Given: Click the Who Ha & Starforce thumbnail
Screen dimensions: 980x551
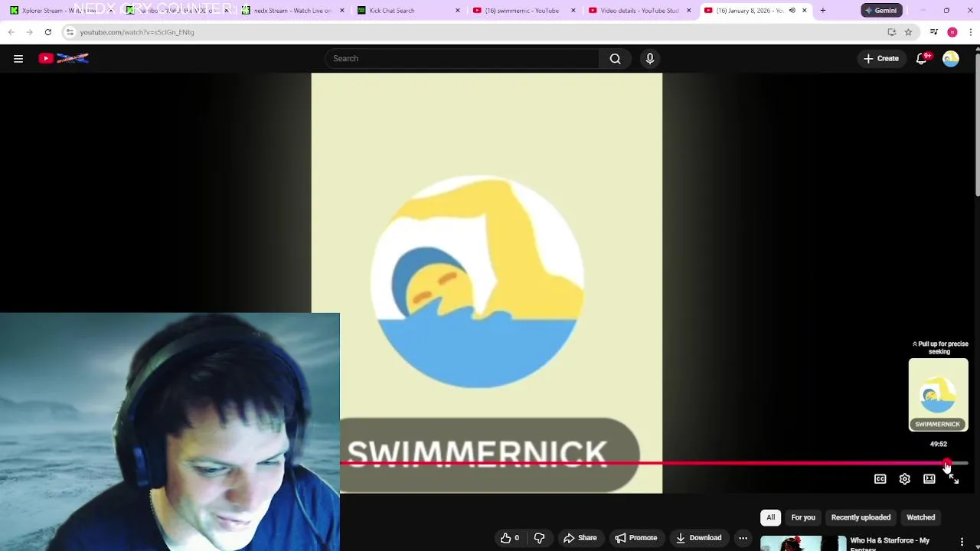Looking at the screenshot, I should tap(803, 543).
